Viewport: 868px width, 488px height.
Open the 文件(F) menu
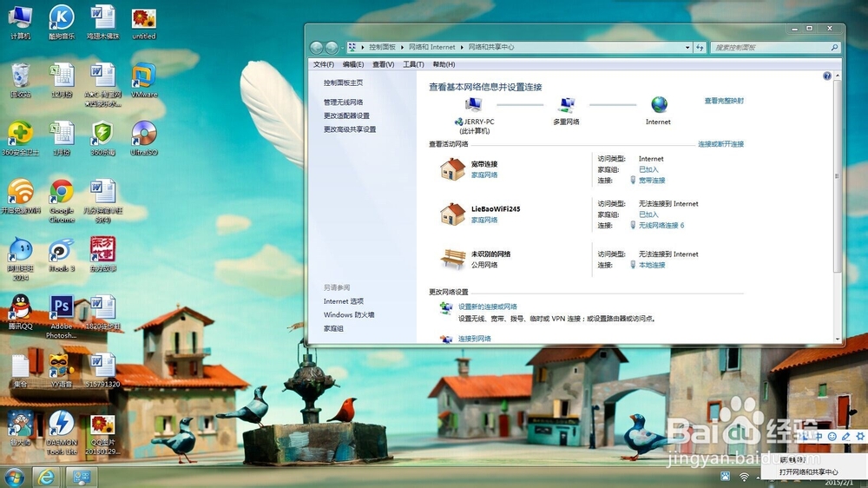click(323, 65)
